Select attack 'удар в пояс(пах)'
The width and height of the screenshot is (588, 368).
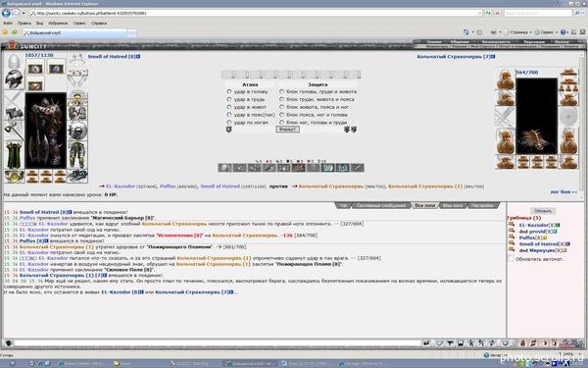[228, 115]
